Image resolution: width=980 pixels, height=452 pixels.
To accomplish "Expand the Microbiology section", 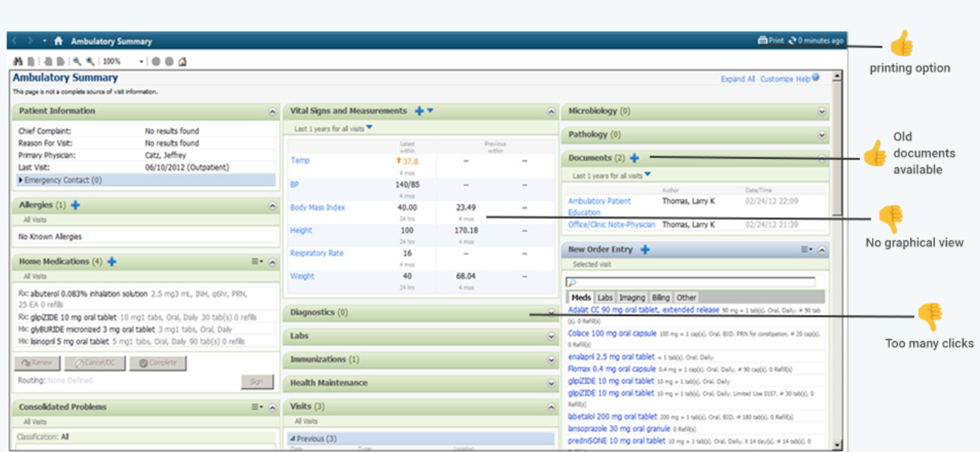I will [822, 112].
